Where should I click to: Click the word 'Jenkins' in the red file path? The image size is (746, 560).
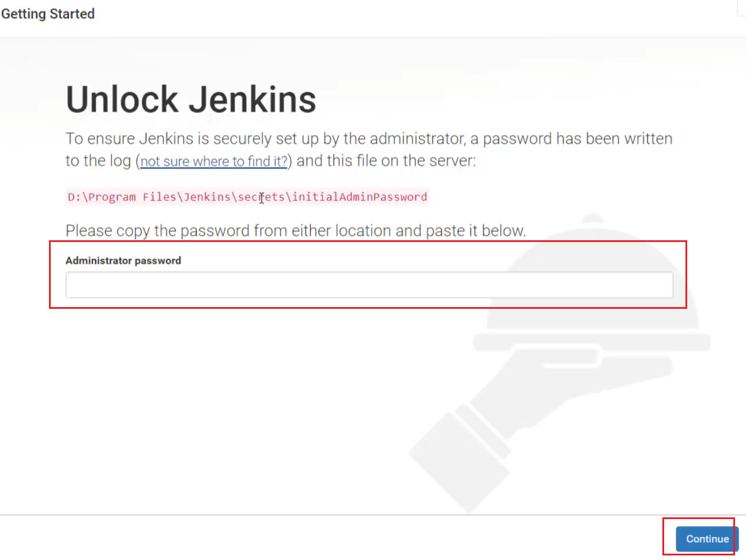207,197
